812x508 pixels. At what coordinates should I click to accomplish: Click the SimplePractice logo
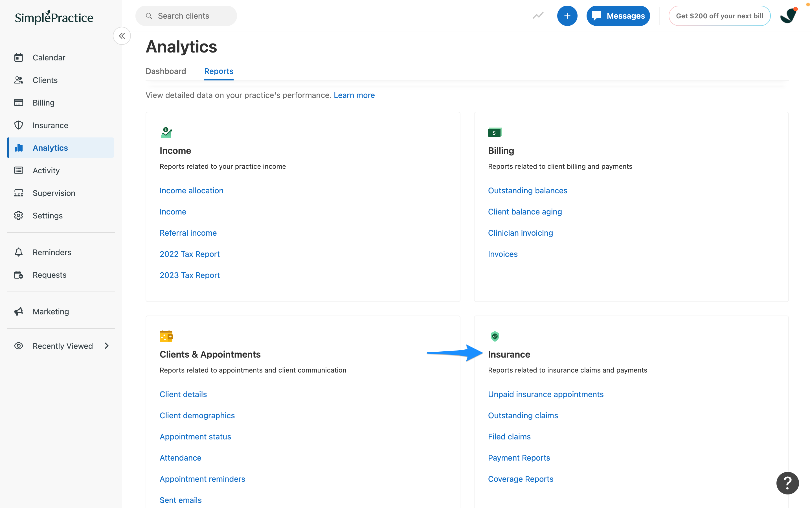(54, 17)
